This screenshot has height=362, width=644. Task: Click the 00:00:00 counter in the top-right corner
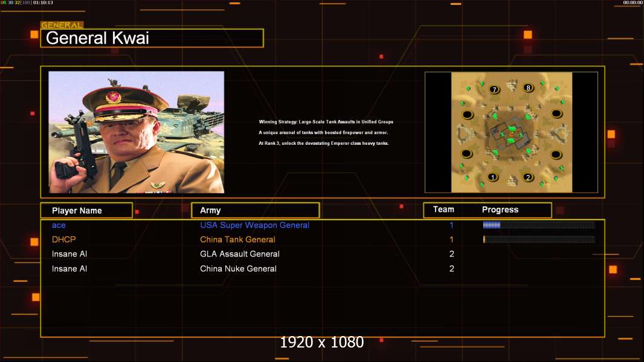coord(633,2)
